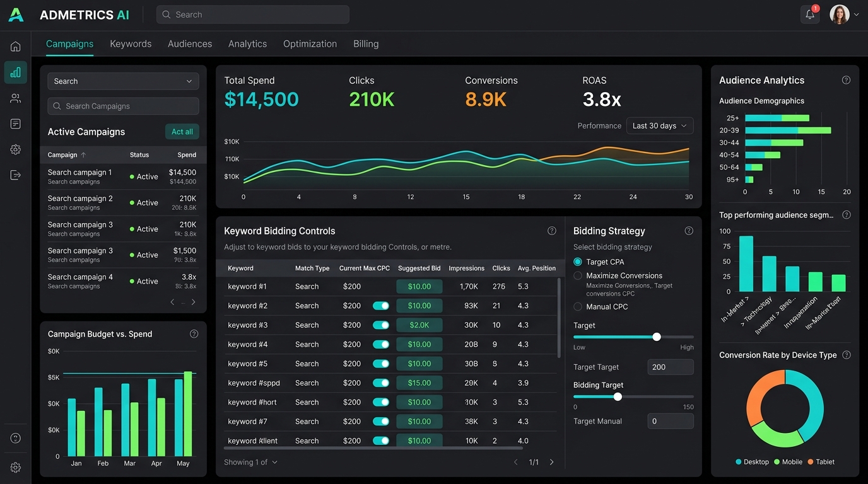Switch to the Audiences tab
The image size is (868, 484).
coord(190,43)
